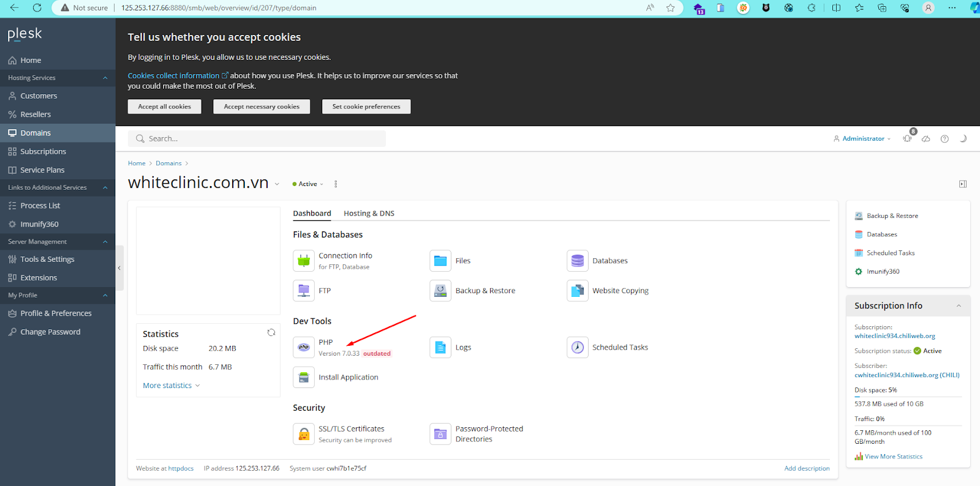Click the Plesk logo
Image resolution: width=980 pixels, height=486 pixels.
[25, 34]
